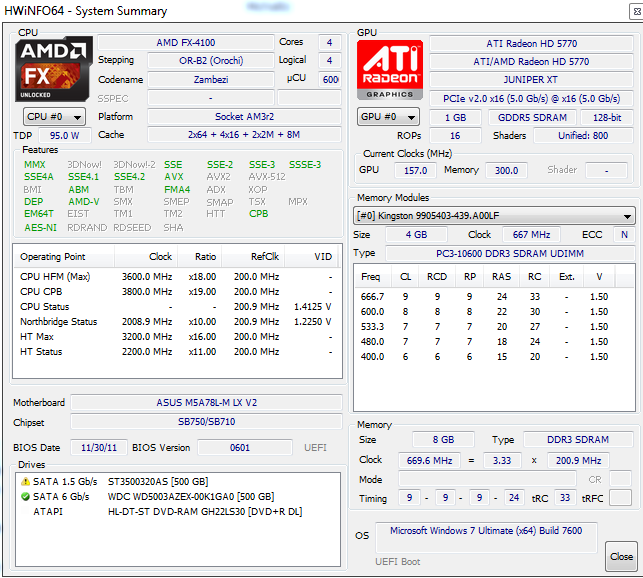The width and height of the screenshot is (643, 578).
Task: Click the GPU memory clock 300.0 field
Action: click(506, 170)
